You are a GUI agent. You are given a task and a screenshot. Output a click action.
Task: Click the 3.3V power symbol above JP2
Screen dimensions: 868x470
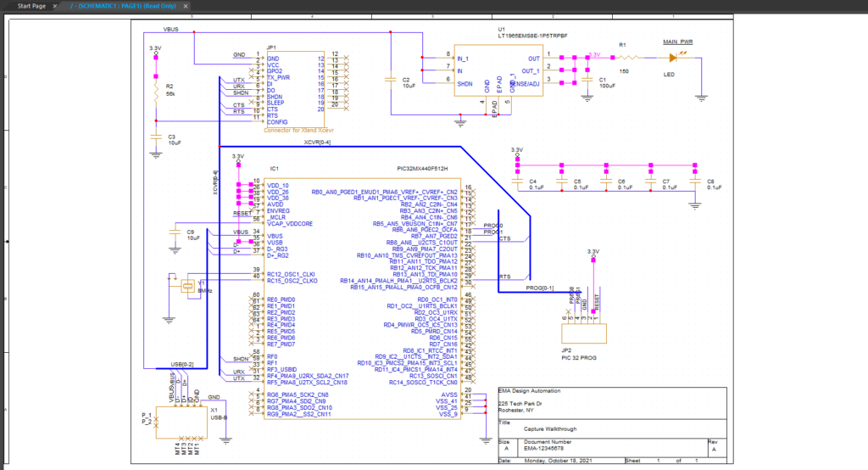(x=593, y=254)
